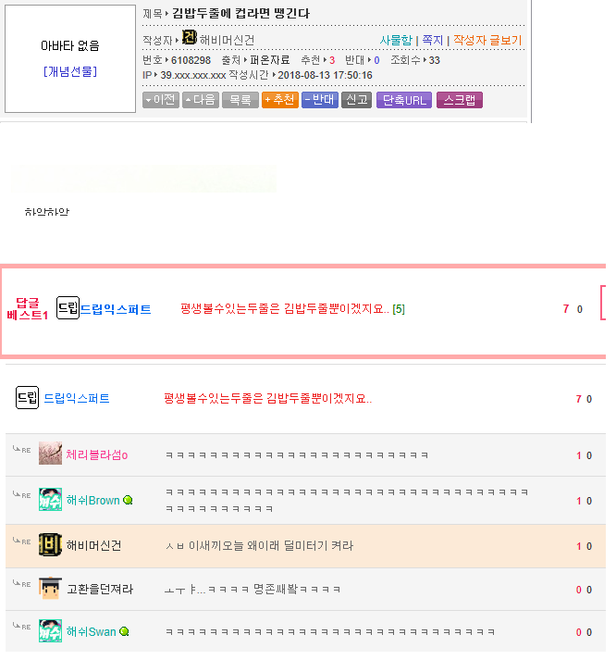Go to previous post with 이전 button
The height and width of the screenshot is (672, 616).
pos(161,100)
